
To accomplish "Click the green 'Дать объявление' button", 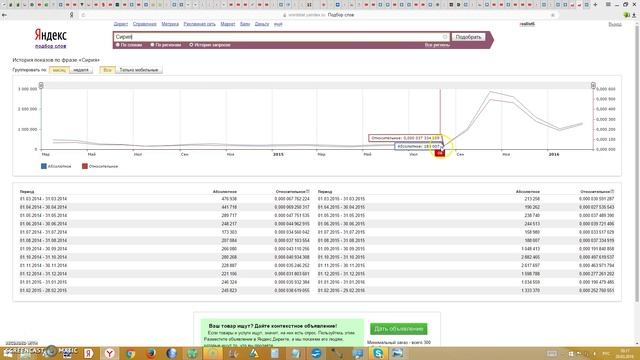I will [x=399, y=329].
